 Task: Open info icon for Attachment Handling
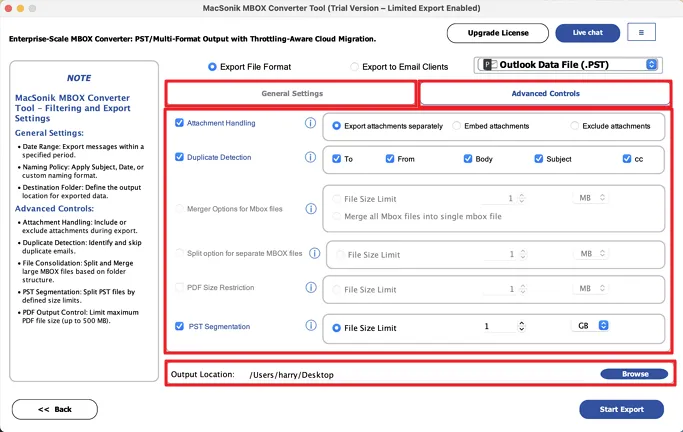tap(310, 123)
